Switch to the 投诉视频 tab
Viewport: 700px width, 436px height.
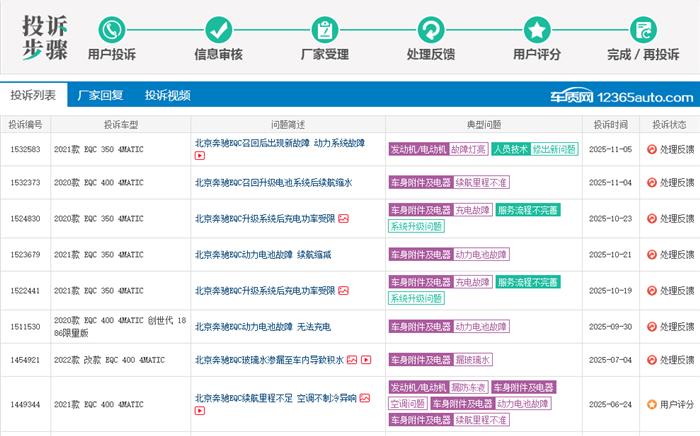click(x=167, y=96)
